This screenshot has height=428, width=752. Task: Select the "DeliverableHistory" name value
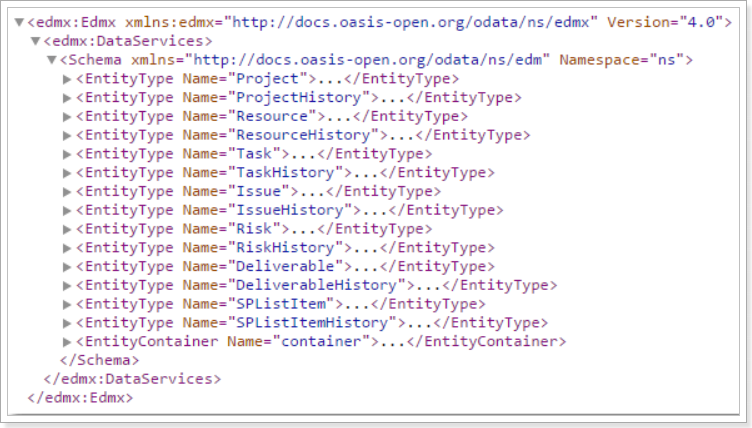[317, 285]
